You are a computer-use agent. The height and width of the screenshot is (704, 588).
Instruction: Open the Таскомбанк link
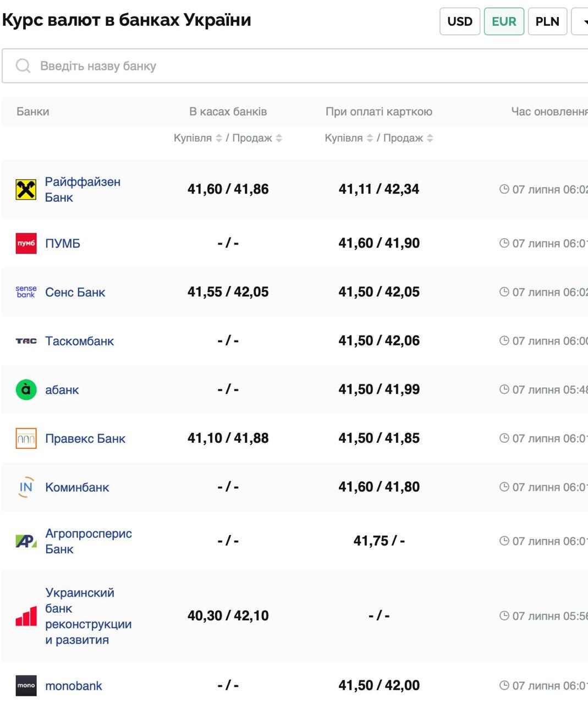(x=80, y=341)
